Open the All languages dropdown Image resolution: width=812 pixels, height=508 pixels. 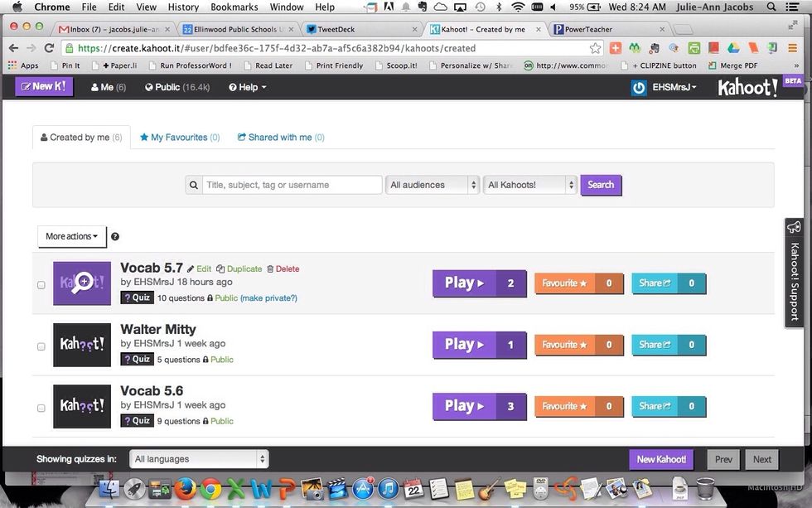(x=200, y=459)
